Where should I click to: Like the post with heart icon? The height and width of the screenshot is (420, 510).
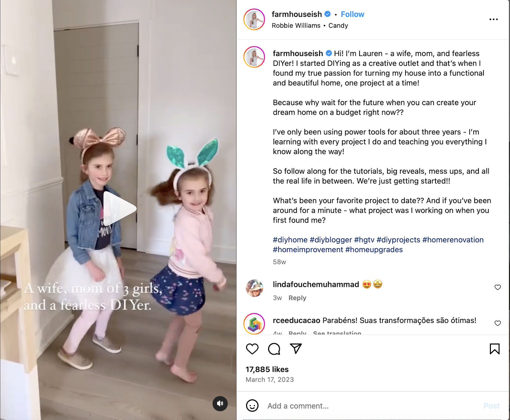[252, 349]
